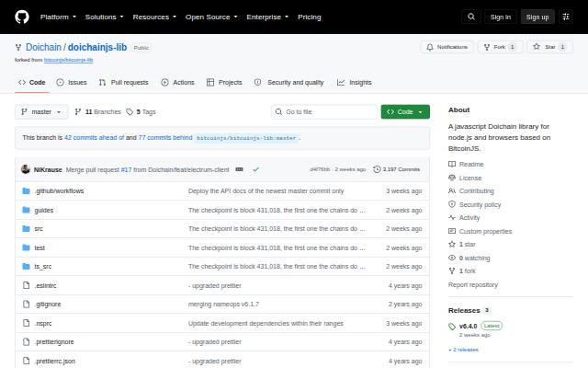Open the 77 commits behind link

click(165, 137)
